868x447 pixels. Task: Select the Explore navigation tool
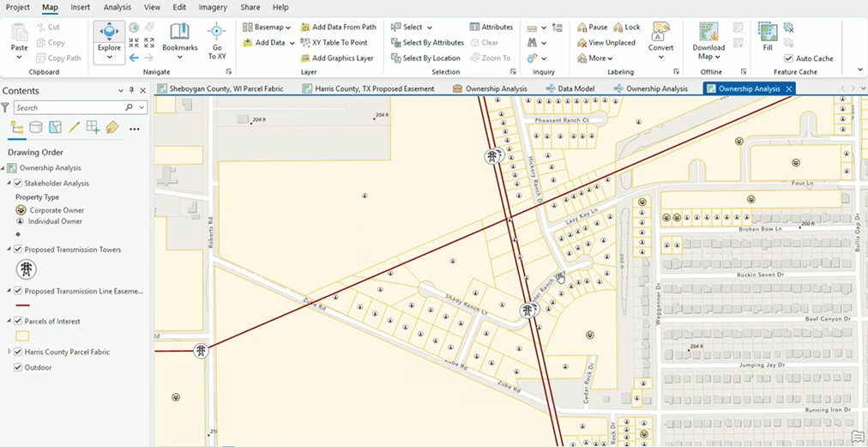pos(109,37)
